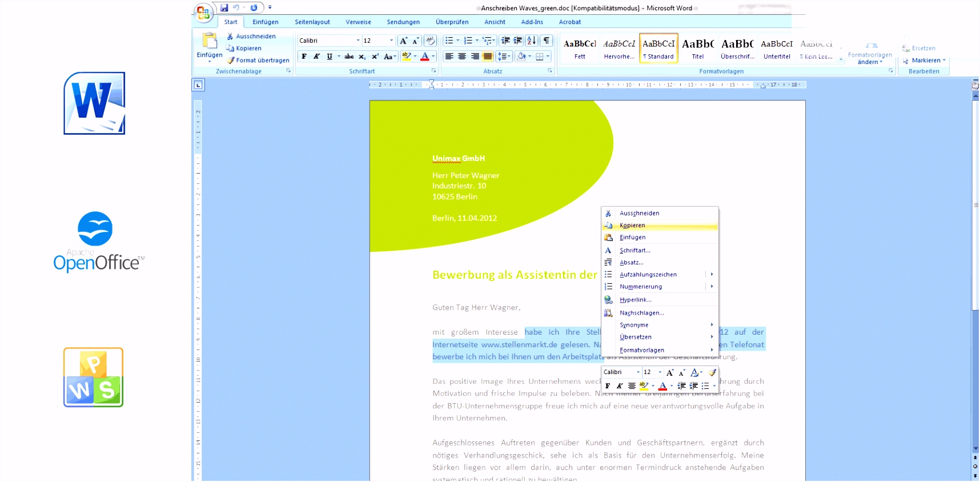The width and height of the screenshot is (980, 482).
Task: Open the Markieren dropdown in Bearbeiten
Action: 923,60
